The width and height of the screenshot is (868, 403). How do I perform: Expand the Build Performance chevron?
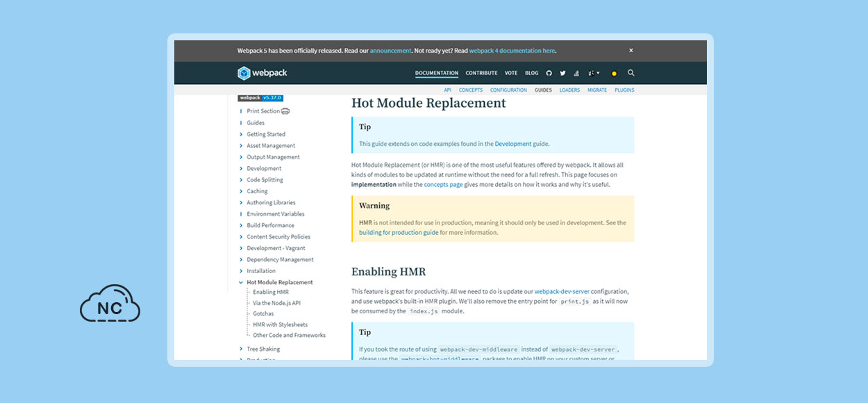[x=241, y=225]
